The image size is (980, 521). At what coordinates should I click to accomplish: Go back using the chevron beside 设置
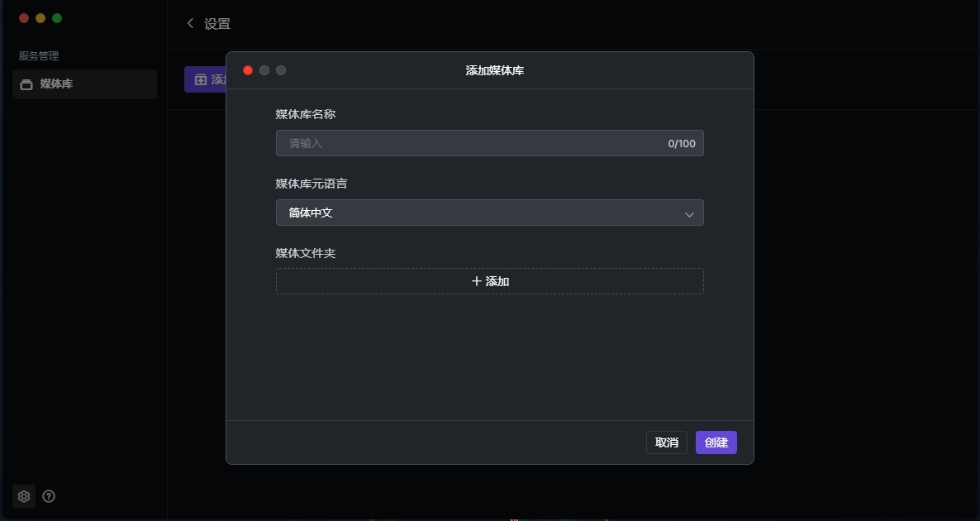[191, 24]
